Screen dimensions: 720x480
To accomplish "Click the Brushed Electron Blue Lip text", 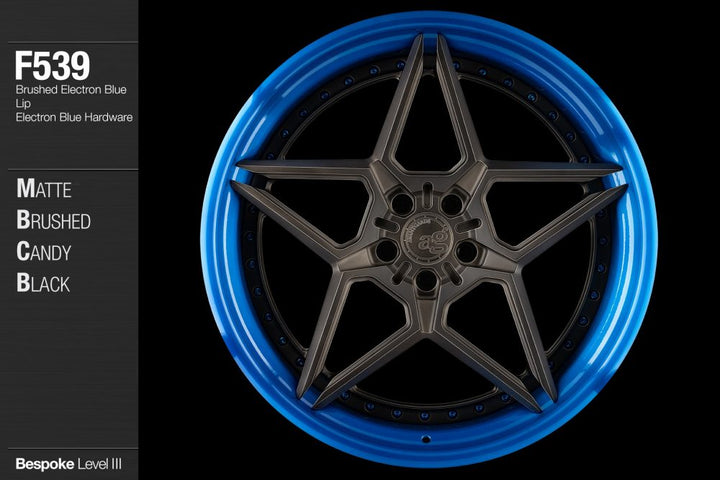I will 72,96.
